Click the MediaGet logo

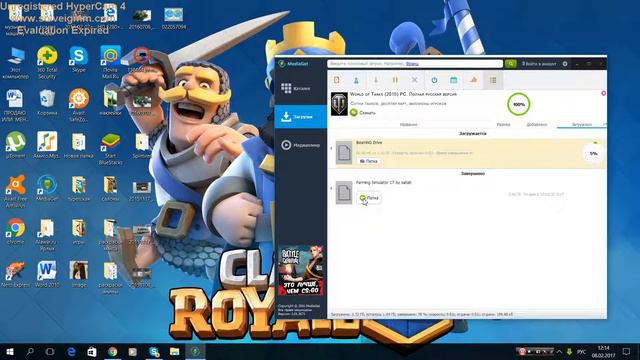[x=293, y=64]
